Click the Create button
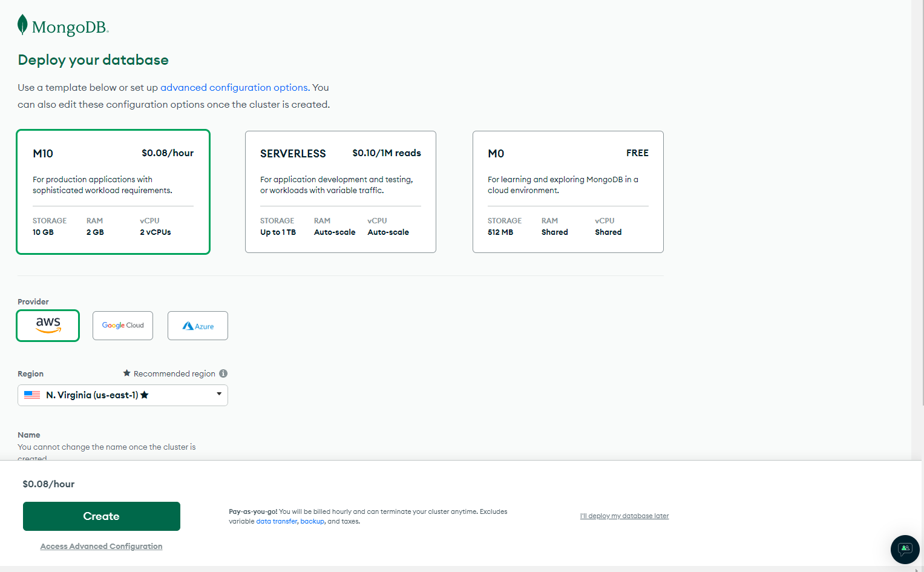Image resolution: width=924 pixels, height=572 pixels. [x=102, y=516]
